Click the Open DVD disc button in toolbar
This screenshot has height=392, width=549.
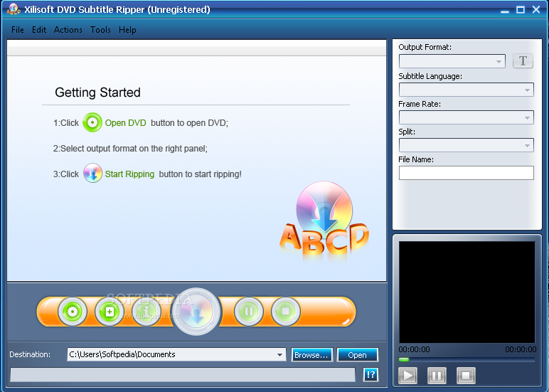coord(73,312)
